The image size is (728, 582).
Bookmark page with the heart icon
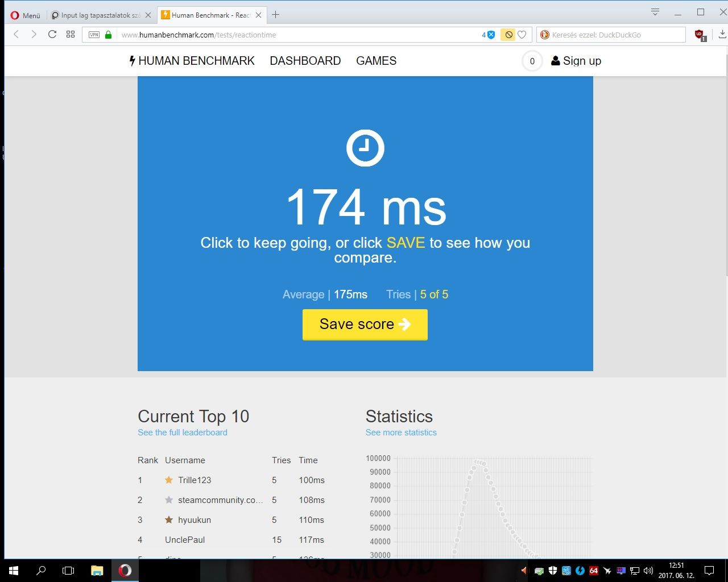[x=522, y=35]
